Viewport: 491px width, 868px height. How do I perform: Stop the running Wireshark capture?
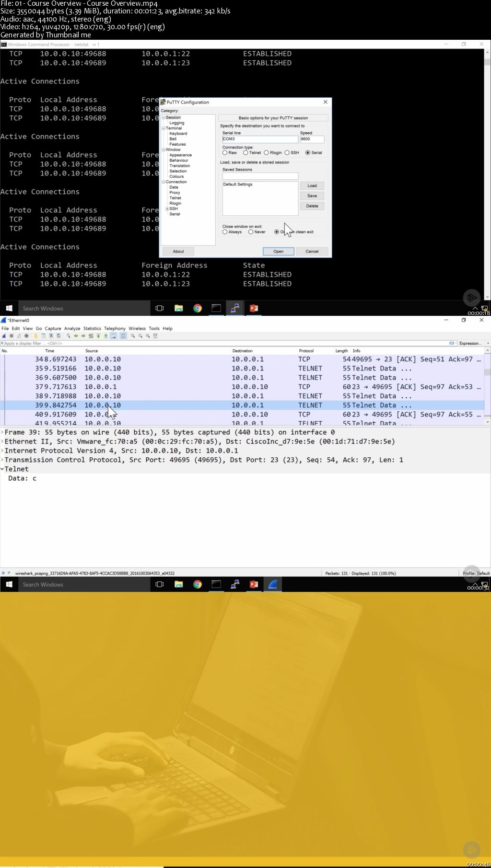12,336
